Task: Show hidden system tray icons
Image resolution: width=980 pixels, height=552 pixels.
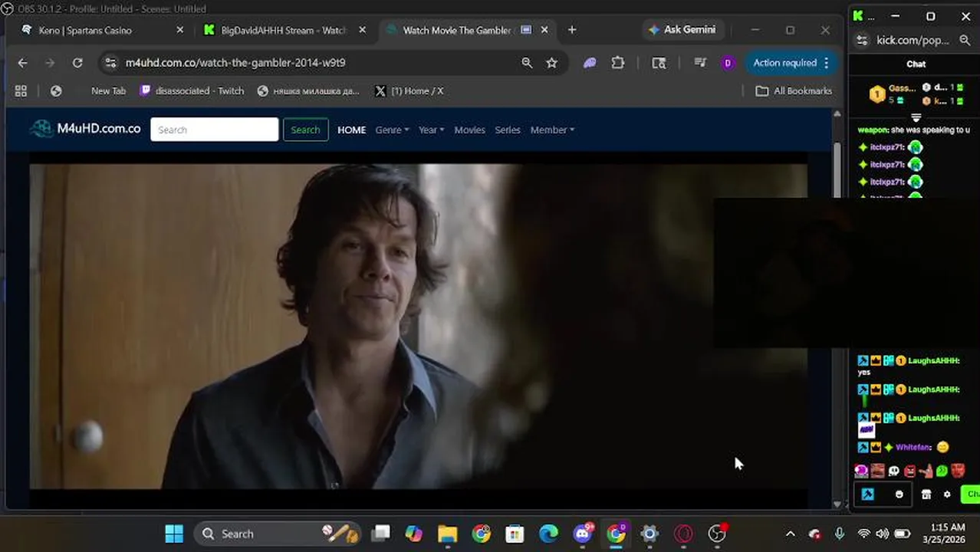Action: click(x=790, y=534)
